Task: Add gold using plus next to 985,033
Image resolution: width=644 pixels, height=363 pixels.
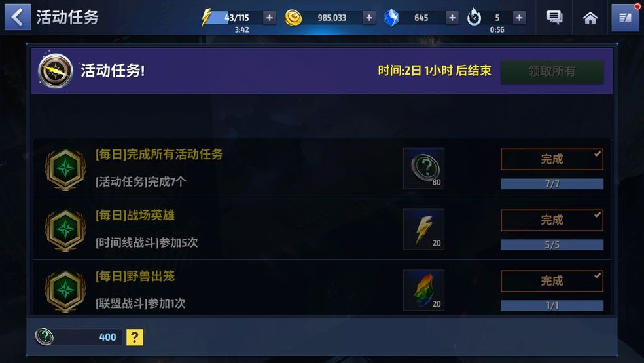Action: (x=369, y=18)
